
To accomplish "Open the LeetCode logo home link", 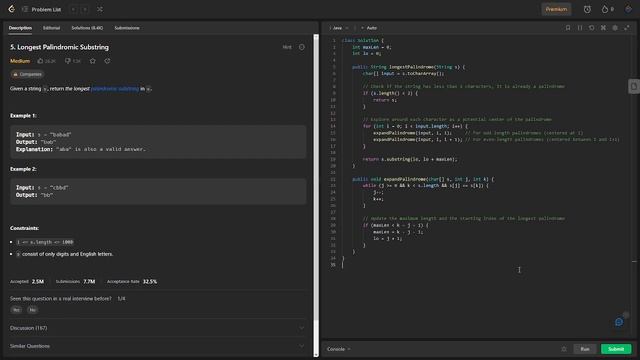I will click(11, 9).
